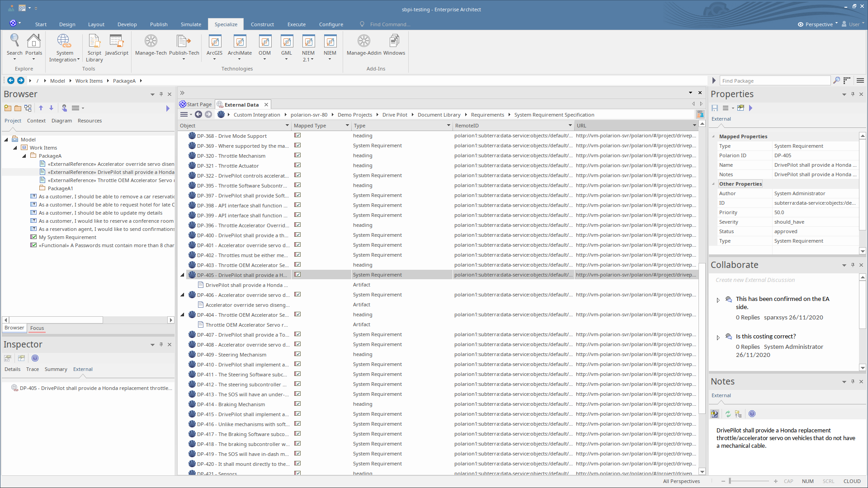Click the Perspective button in title area
Viewport: 868px width, 488px height.
[x=818, y=24]
